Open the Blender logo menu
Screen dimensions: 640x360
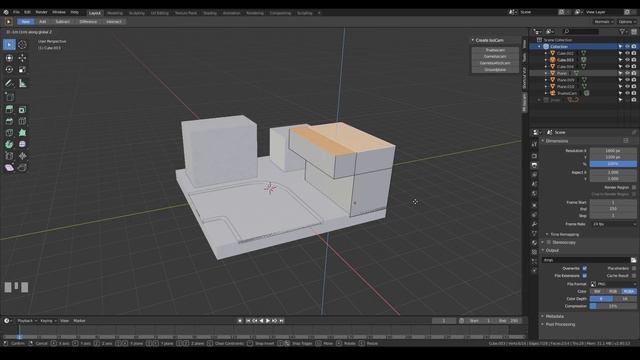click(x=6, y=12)
